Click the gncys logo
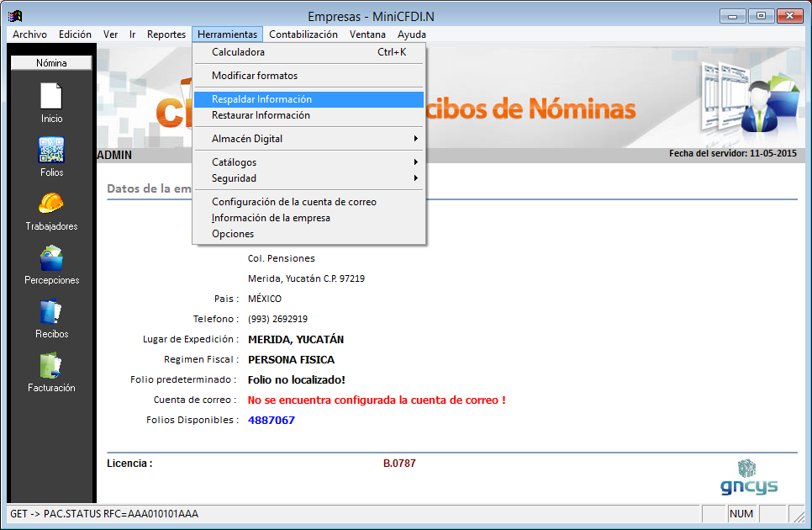The width and height of the screenshot is (812, 530). (x=749, y=477)
